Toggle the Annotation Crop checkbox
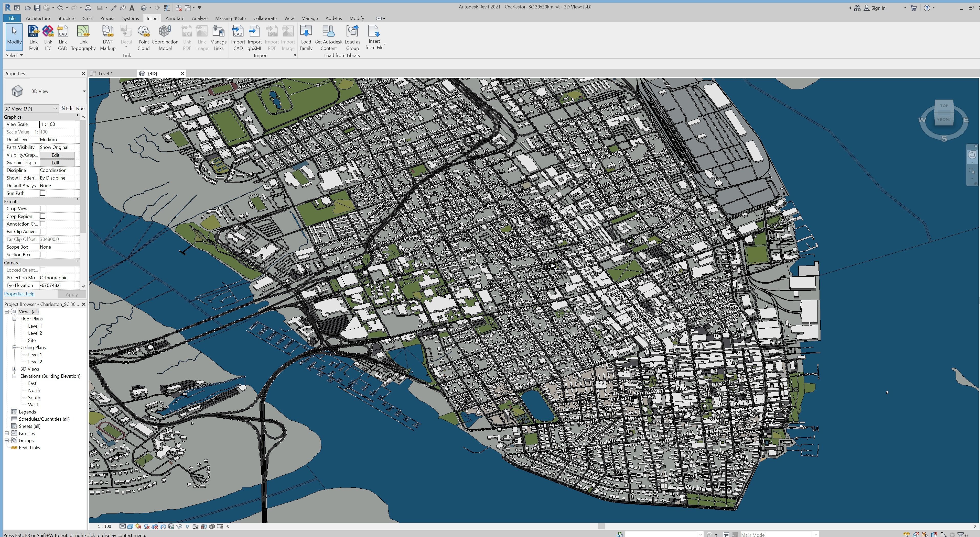Viewport: 980px width, 537px height. coord(42,224)
